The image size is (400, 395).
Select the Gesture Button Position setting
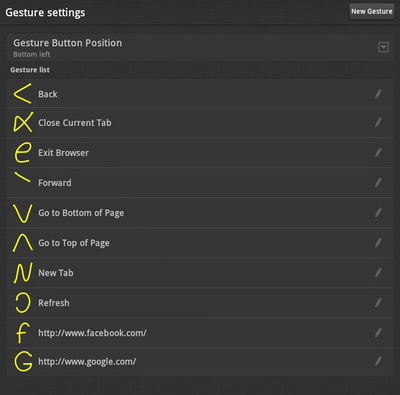200,47
